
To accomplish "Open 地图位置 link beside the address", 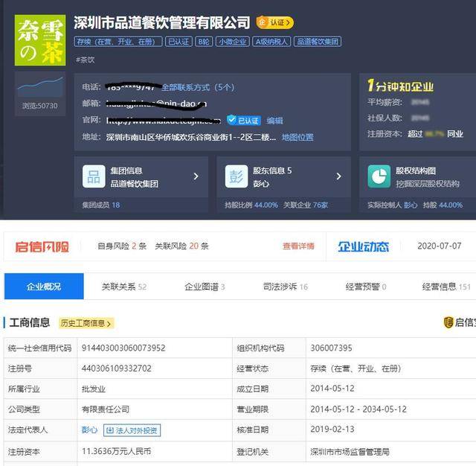I will pyautogui.click(x=297, y=137).
